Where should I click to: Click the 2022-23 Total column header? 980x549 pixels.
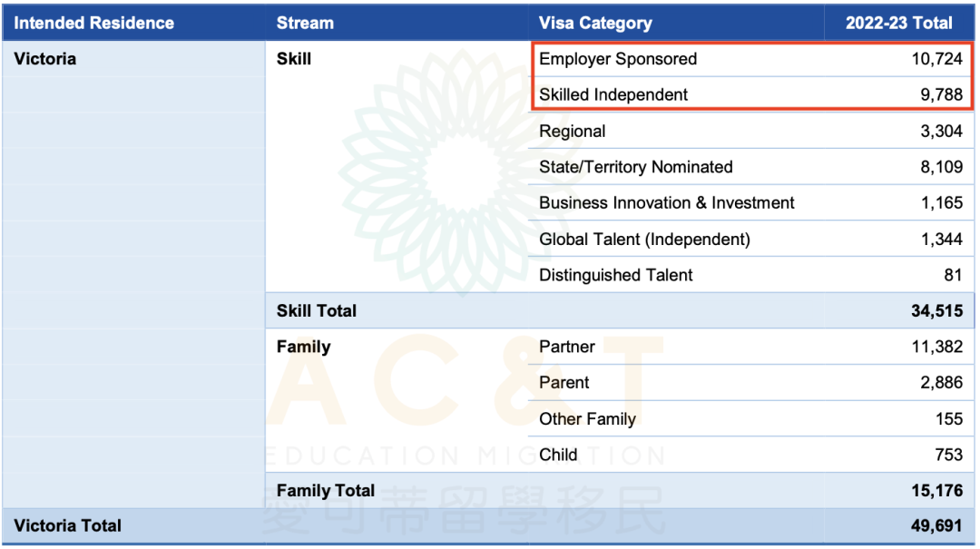point(898,23)
